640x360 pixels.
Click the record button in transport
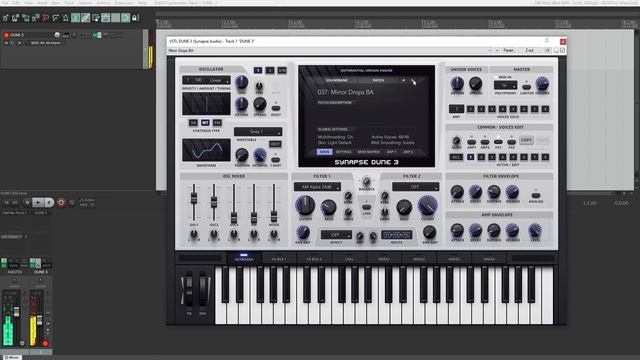pos(61,202)
